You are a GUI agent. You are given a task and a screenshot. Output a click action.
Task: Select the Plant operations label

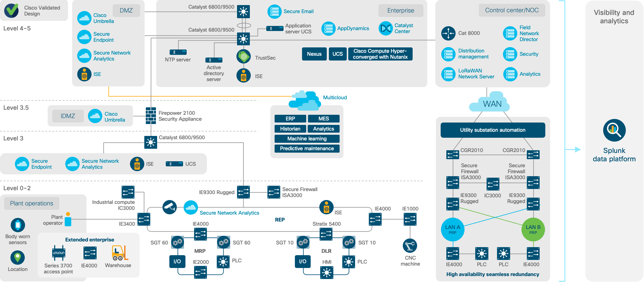point(32,203)
